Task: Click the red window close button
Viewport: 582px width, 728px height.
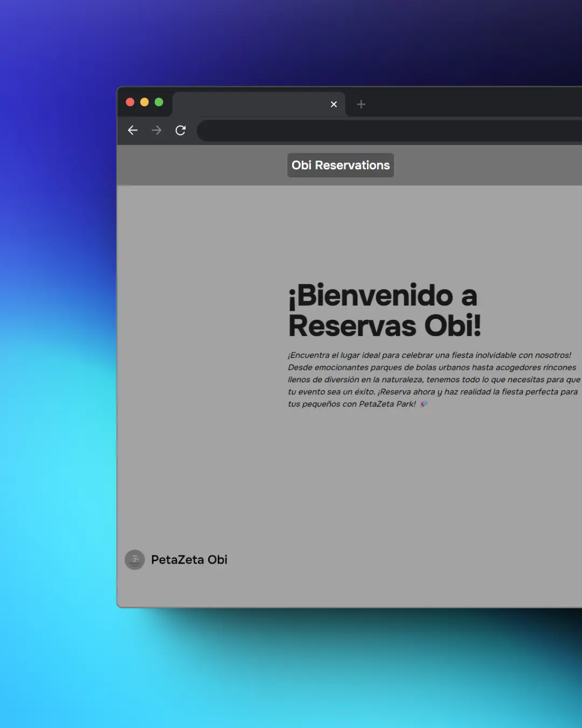Action: [130, 102]
